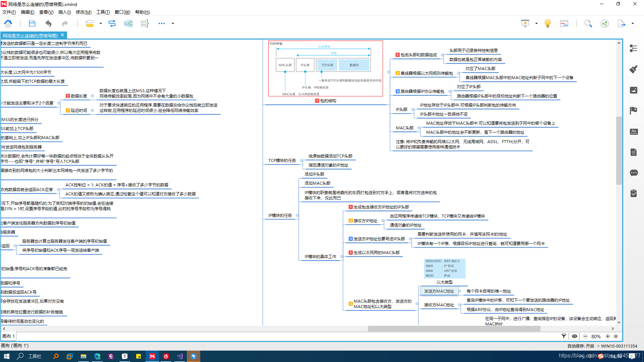Add a boundary around the selected topics
This screenshot has width=644, height=362.
click(x=128, y=23)
